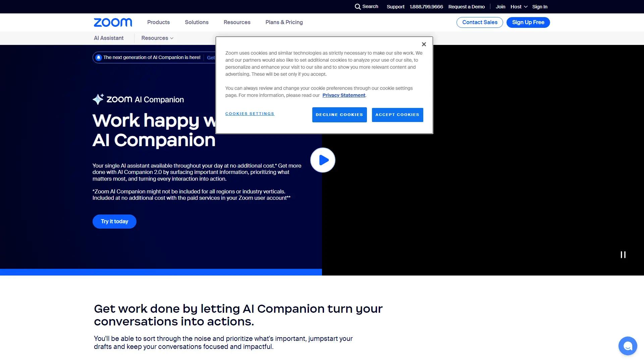Image resolution: width=644 pixels, height=362 pixels.
Task: Sign Up Free
Action: coord(528,22)
